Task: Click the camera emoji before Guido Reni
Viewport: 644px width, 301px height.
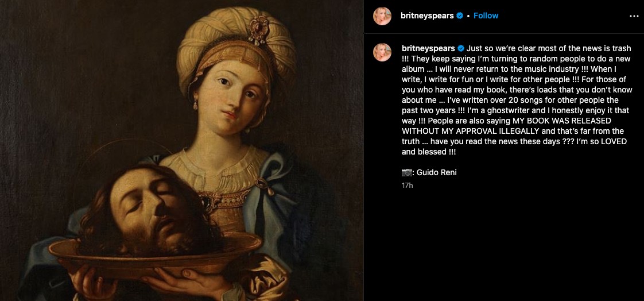Action: coord(407,172)
